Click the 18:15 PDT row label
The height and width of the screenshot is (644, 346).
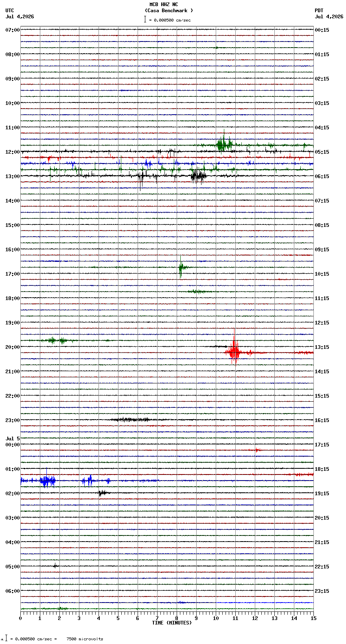[x=322, y=469]
